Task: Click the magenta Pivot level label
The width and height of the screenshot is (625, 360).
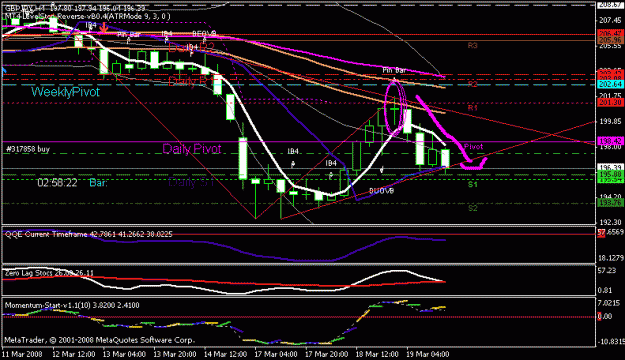Action: click(x=474, y=147)
